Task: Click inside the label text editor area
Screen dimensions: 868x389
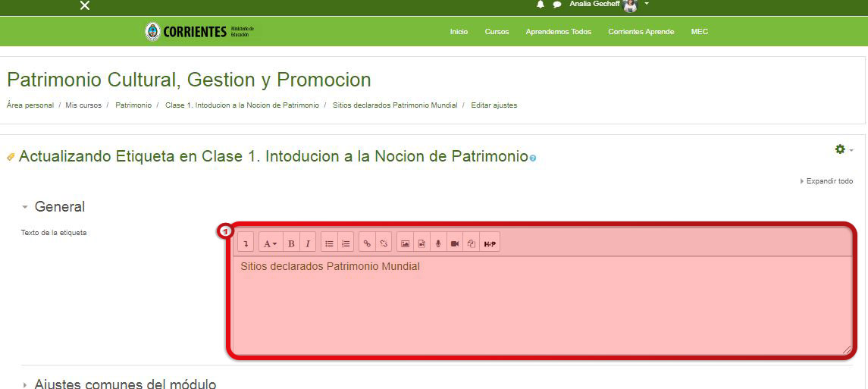Action: click(542, 305)
